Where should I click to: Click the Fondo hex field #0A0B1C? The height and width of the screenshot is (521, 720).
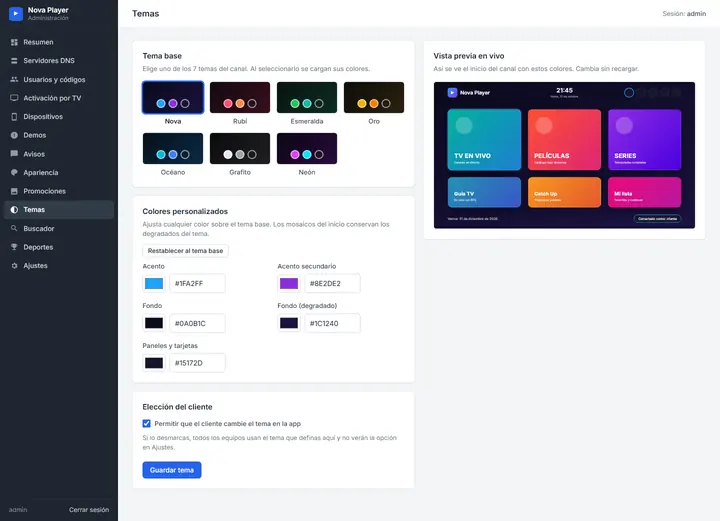click(197, 323)
